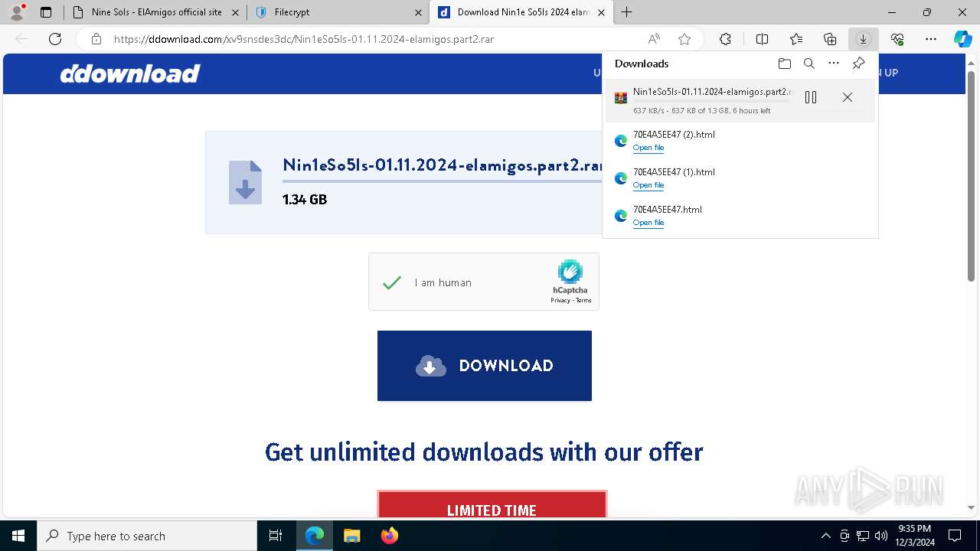Open downloads folder from Downloads panel

click(x=784, y=64)
